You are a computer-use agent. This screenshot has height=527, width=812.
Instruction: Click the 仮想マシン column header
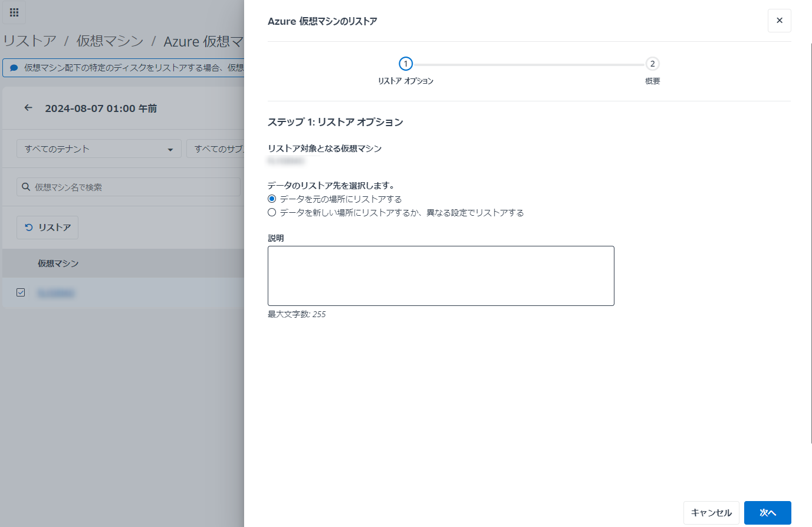pos(58,263)
